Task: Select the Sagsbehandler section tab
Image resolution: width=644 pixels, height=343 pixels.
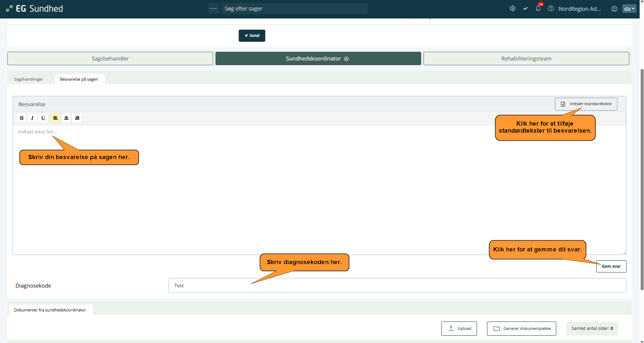Action: (110, 58)
